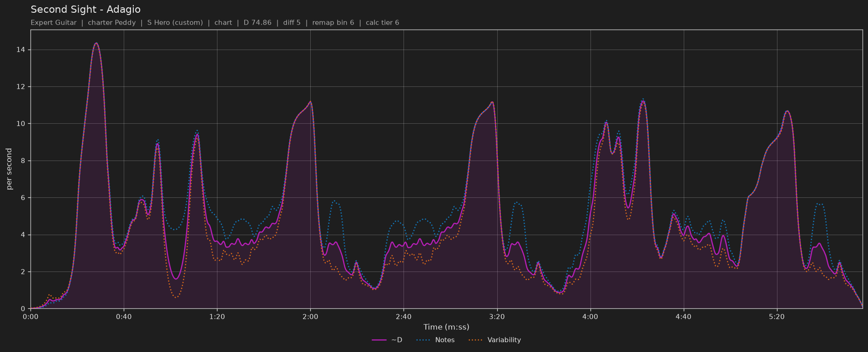Click the '4:00' time tick label
868x352 pixels.
click(x=590, y=317)
